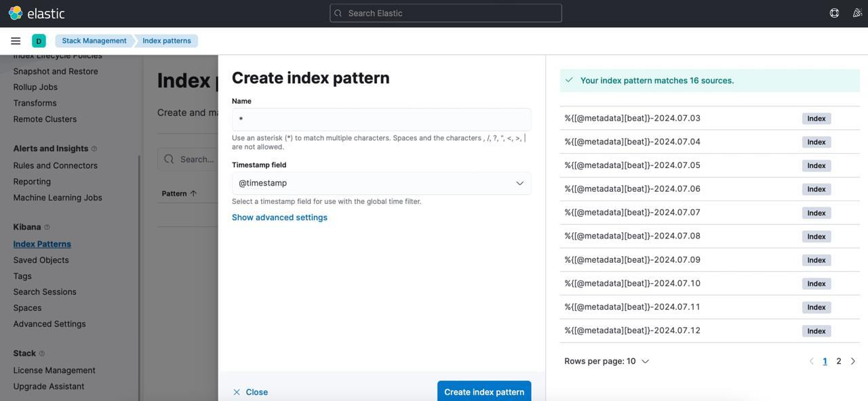
Task: Click the index patterns search box
Action: point(188,159)
